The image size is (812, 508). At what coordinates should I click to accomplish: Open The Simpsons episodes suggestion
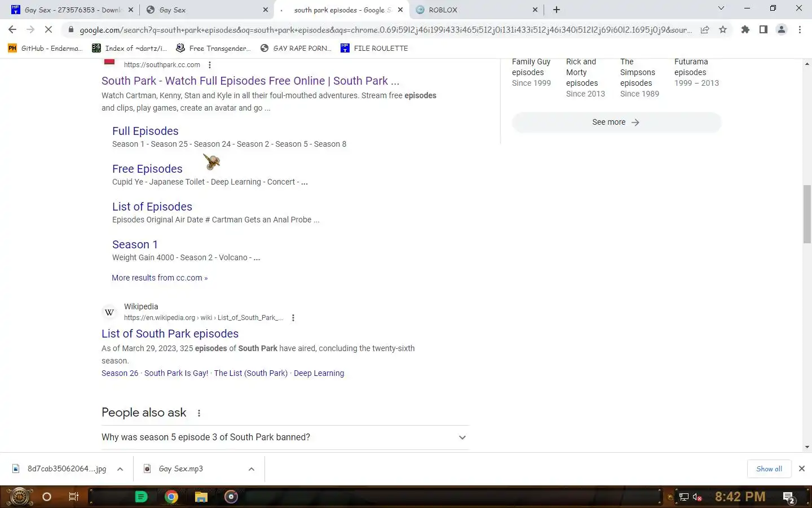[639, 77]
